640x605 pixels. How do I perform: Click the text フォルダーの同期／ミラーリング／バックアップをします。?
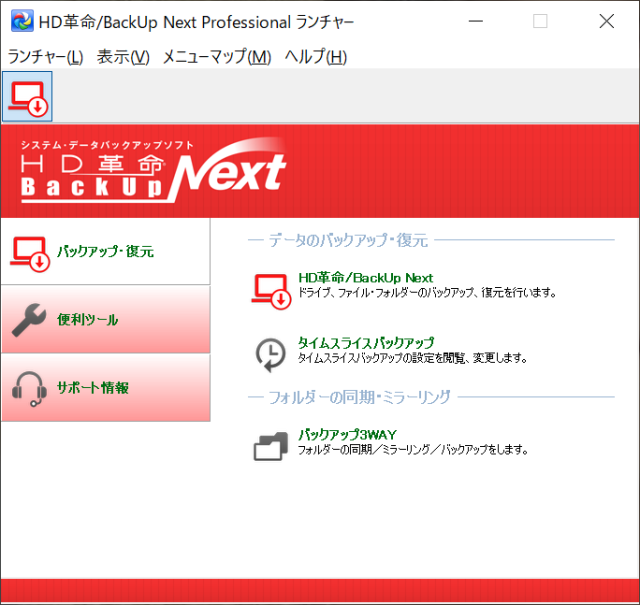coord(413,449)
